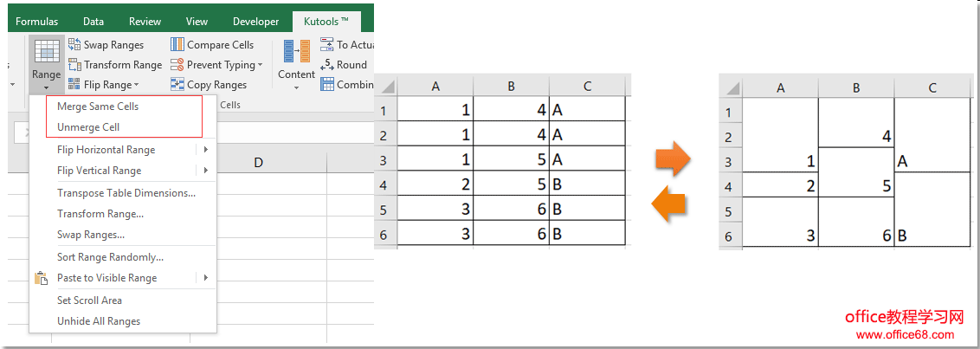Click the Unhide All Ranges entry
This screenshot has height=349, width=980.
tap(99, 321)
